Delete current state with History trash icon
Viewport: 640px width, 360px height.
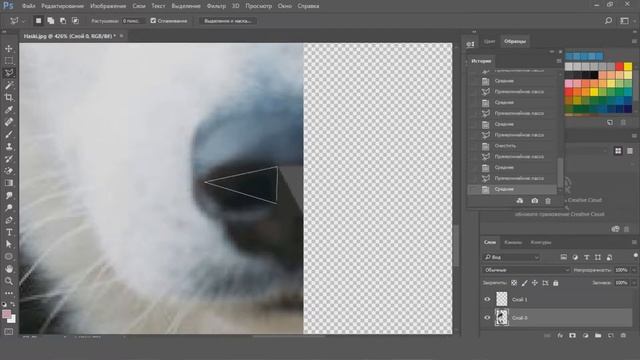(548, 201)
